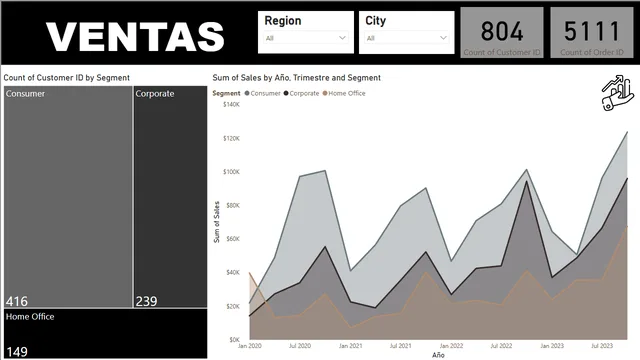This screenshot has height=360, width=640.
Task: Click the Jan 2020 axis label
Action: 249,346
